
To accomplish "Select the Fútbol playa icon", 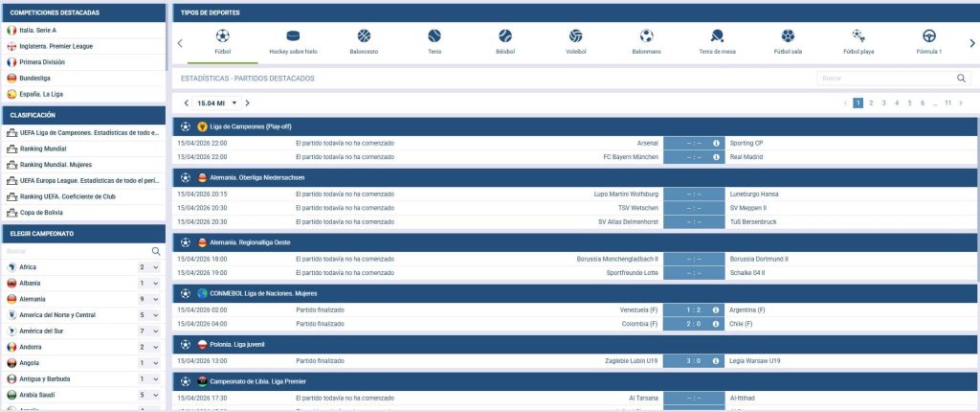I will tap(858, 35).
